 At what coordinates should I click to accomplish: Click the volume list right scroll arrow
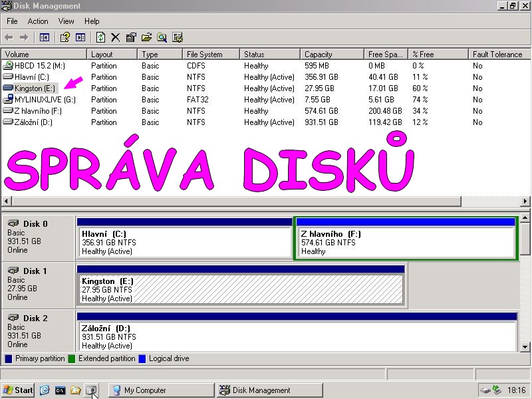pyautogui.click(x=525, y=201)
